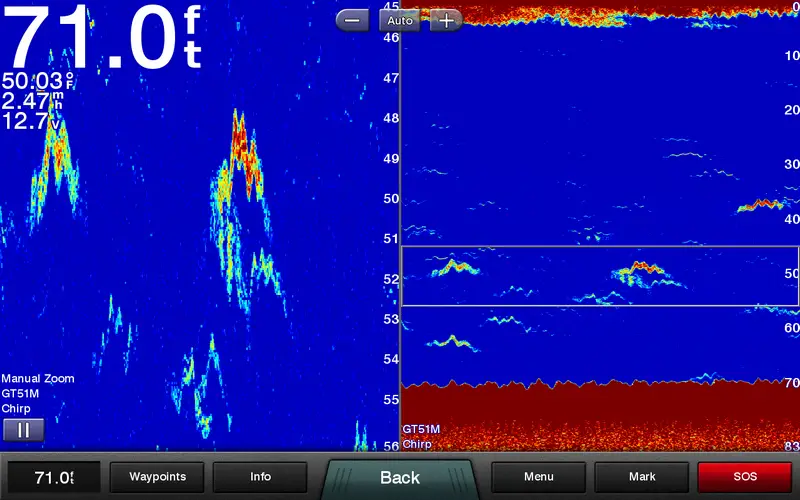
Task: Set range to Auto
Action: click(x=400, y=20)
